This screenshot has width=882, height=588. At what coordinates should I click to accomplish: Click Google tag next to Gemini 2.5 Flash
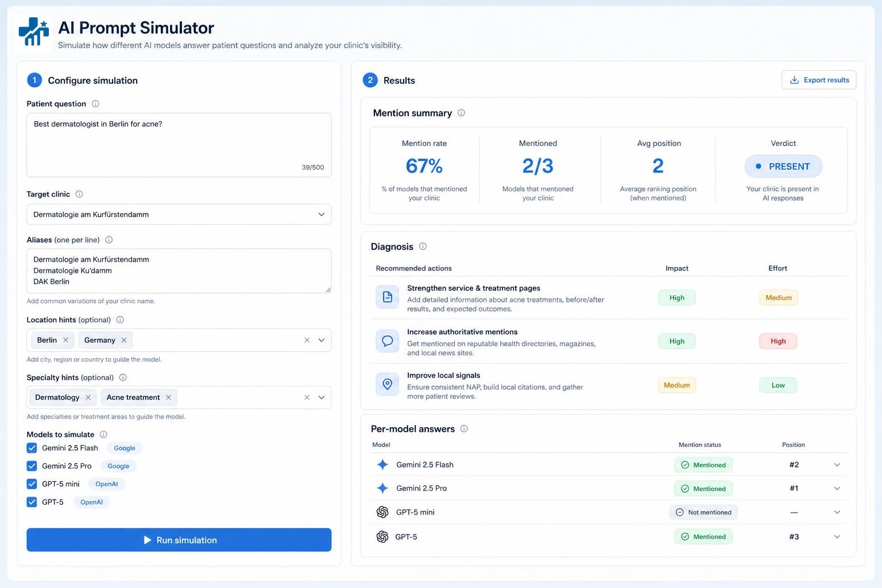pyautogui.click(x=125, y=448)
